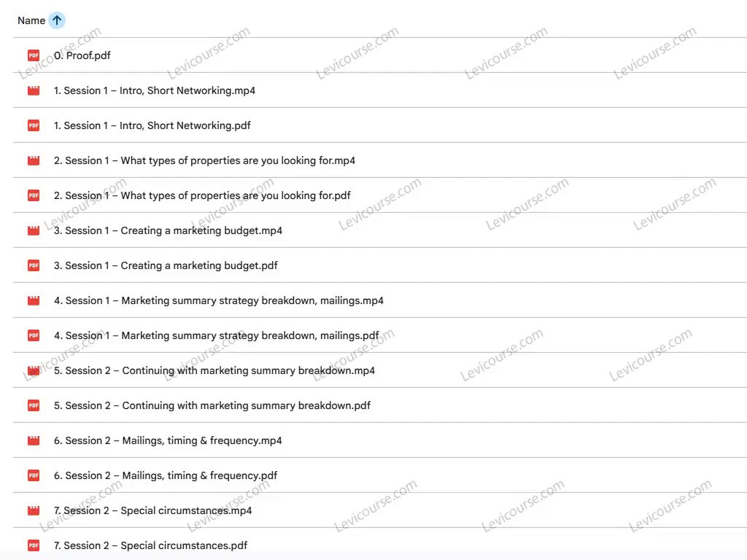The height and width of the screenshot is (560, 747).
Task: Click video icon for Intro, Short Networking.mp4
Action: pyautogui.click(x=34, y=90)
